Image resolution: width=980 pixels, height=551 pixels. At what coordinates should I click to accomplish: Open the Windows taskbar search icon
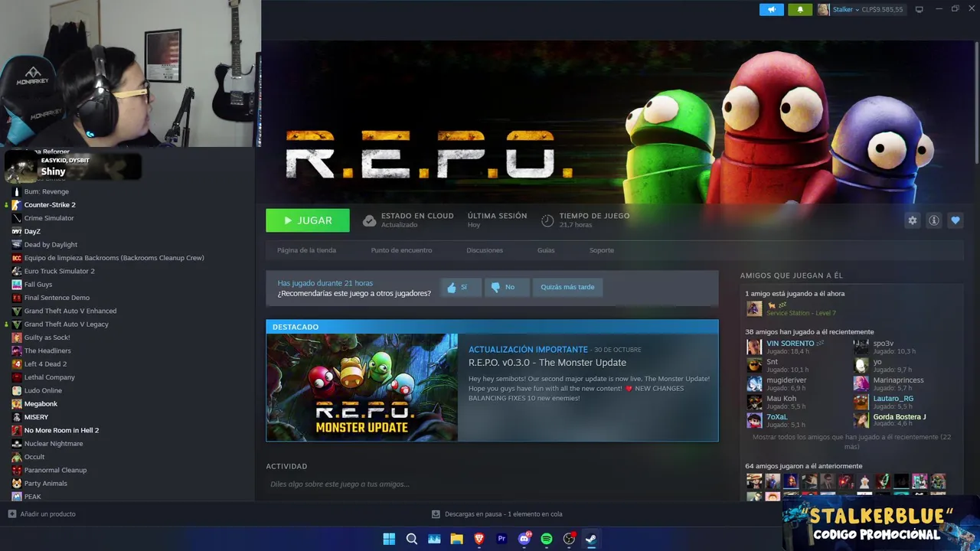411,539
